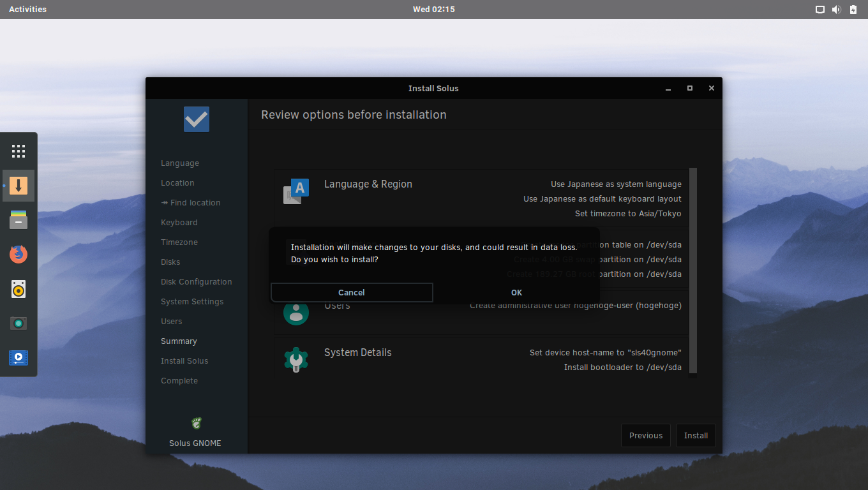Go back with the Previous button
The height and width of the screenshot is (490, 868).
point(646,436)
